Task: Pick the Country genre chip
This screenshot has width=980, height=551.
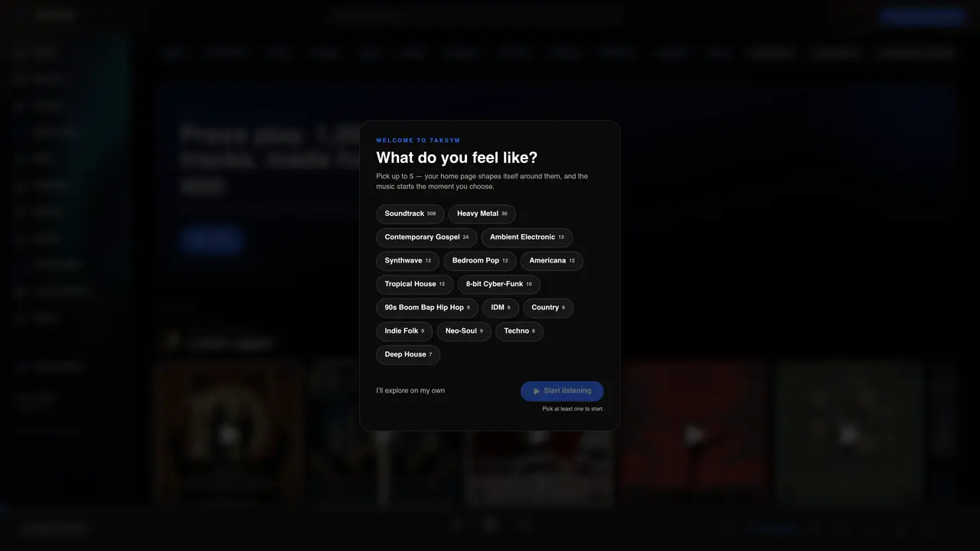Action: click(x=548, y=308)
